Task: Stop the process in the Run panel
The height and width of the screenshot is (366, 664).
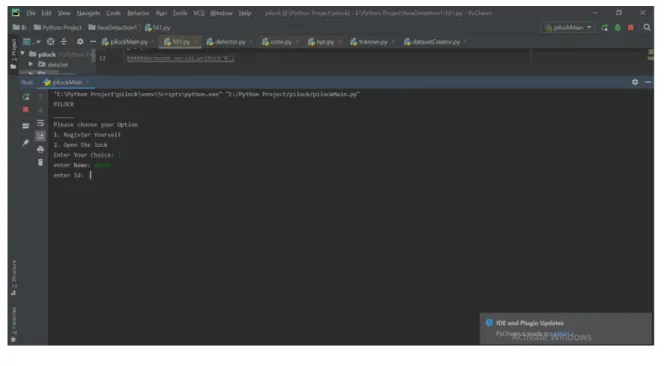Action: pyautogui.click(x=26, y=109)
